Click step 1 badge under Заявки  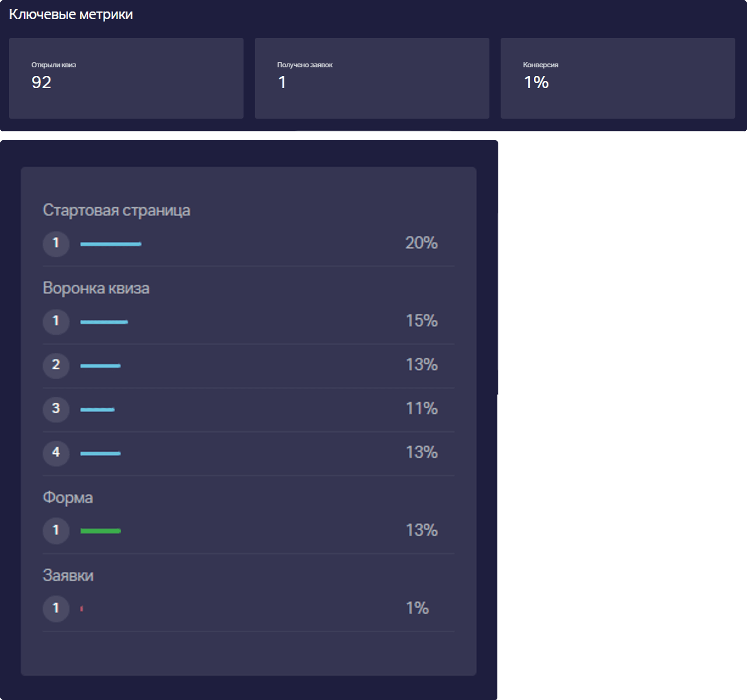coord(56,608)
